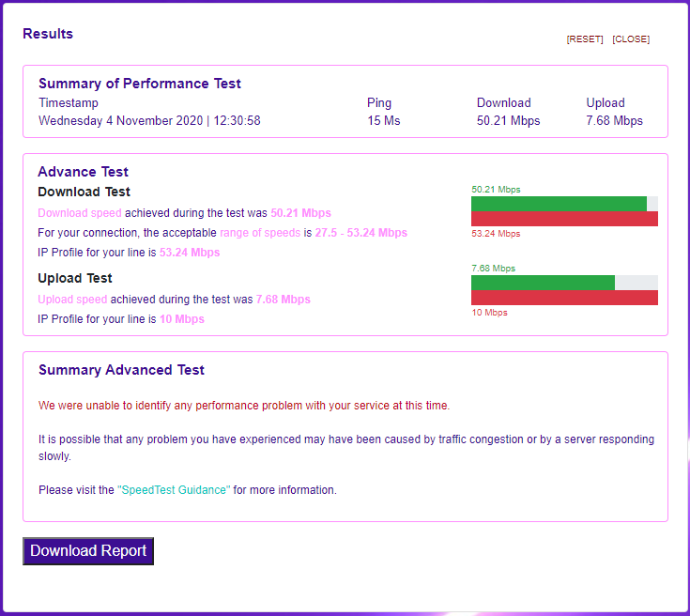690x616 pixels.
Task: Click the 'Summary of Performance Test' heading
Action: click(140, 84)
